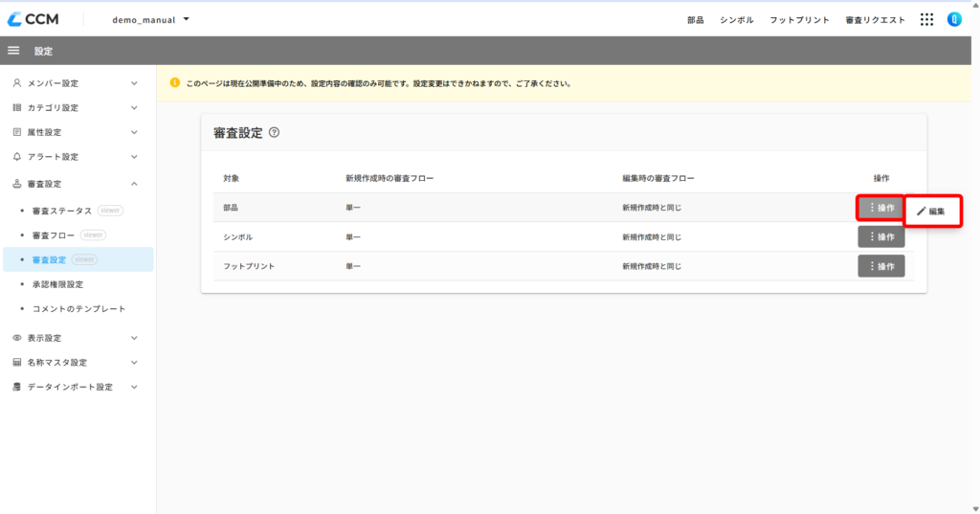The height and width of the screenshot is (514, 980).
Task: Click the warning info icon in yellow banner
Action: click(x=175, y=82)
